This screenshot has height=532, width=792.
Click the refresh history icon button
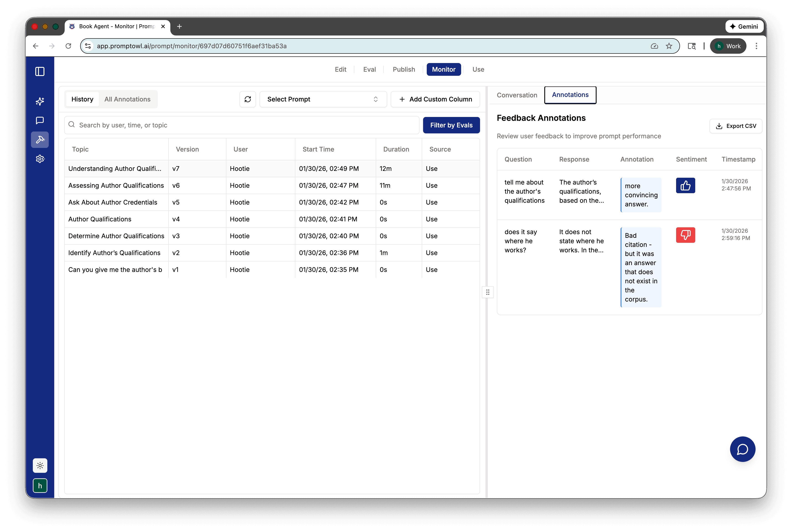[248, 99]
